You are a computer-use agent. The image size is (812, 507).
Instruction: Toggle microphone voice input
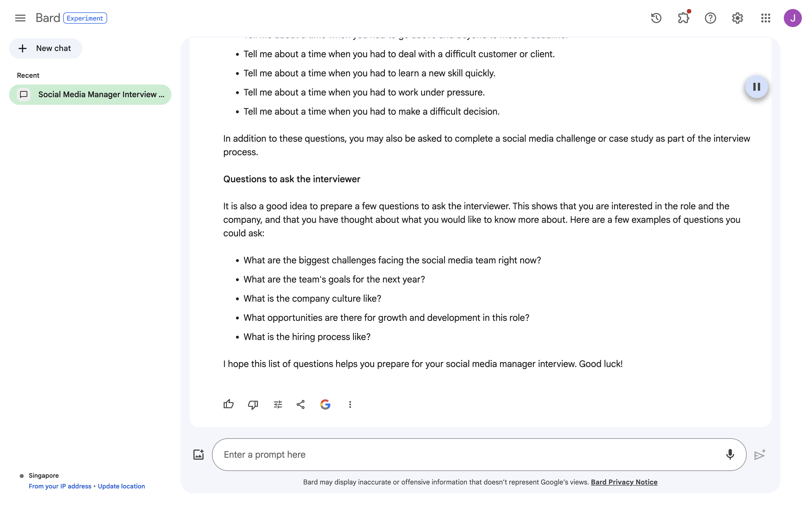tap(730, 454)
